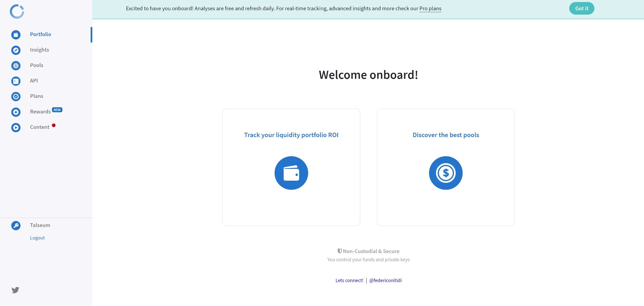
Task: Follow the Pro plans link in banner
Action: 430,9
